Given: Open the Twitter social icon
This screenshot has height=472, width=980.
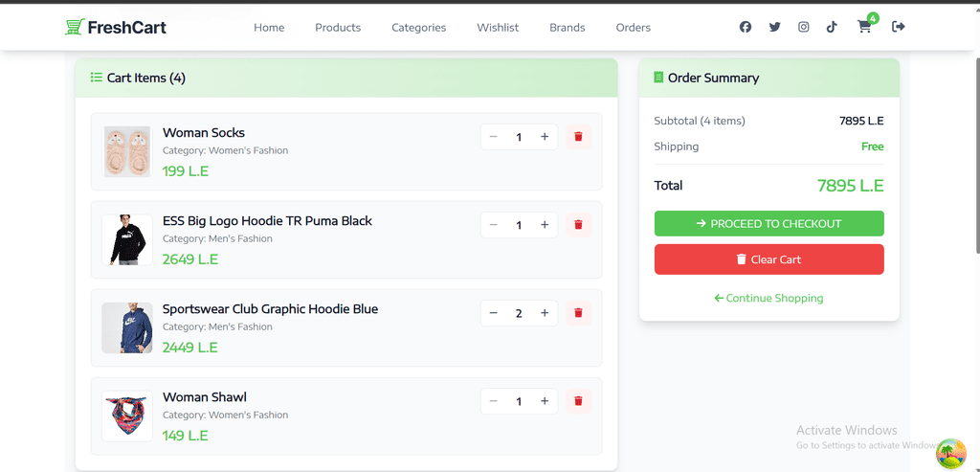Looking at the screenshot, I should point(774,27).
